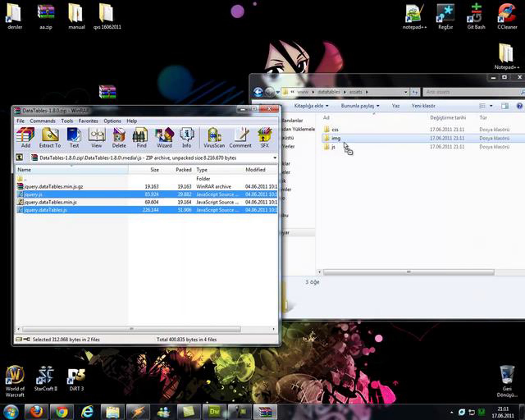Screen dimensions: 525x420
Task: Open Google Chrome from the taskbar
Action: 62,412
